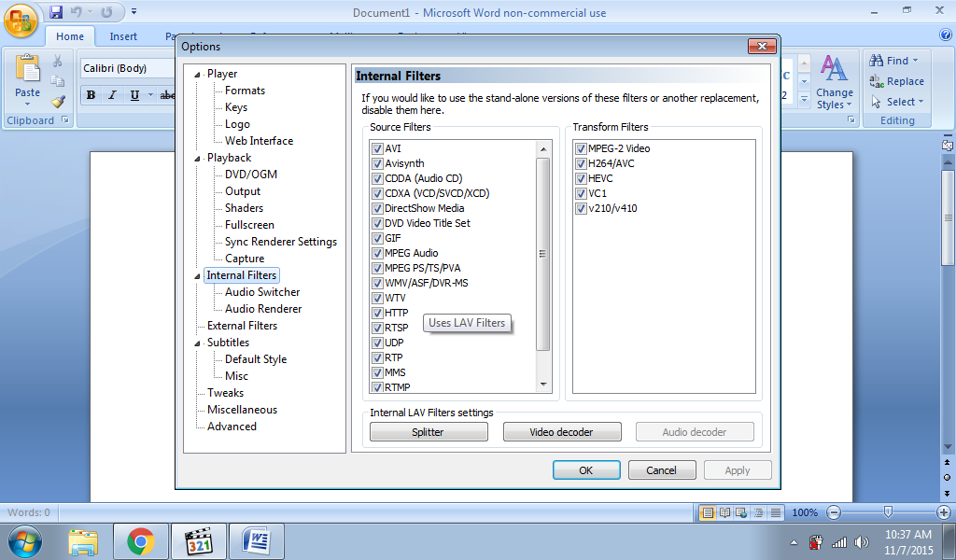Click the volume speaker tray icon
956x560 pixels.
[861, 542]
